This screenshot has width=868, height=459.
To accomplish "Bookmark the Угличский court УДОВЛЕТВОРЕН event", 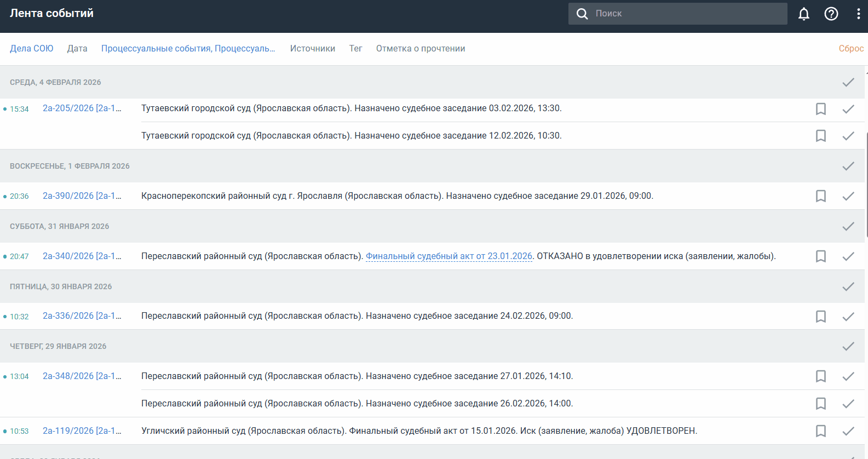I will (x=820, y=431).
